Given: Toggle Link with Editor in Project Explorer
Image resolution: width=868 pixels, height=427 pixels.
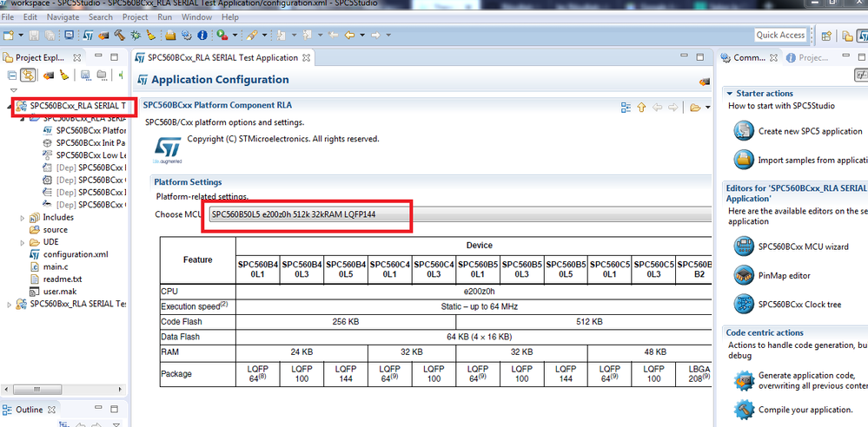Looking at the screenshot, I should 27,75.
